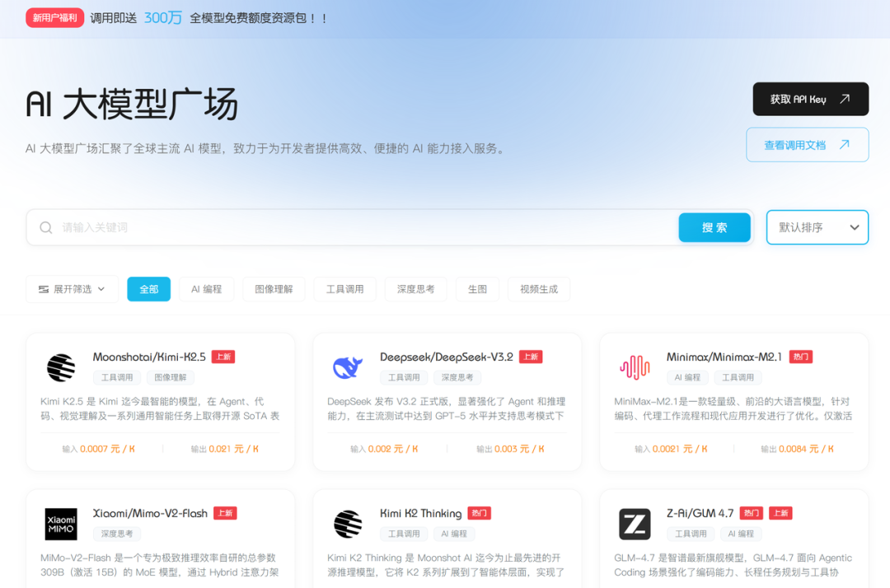
Task: Click the Xiaomi MIMO logo icon
Action: coord(61,524)
